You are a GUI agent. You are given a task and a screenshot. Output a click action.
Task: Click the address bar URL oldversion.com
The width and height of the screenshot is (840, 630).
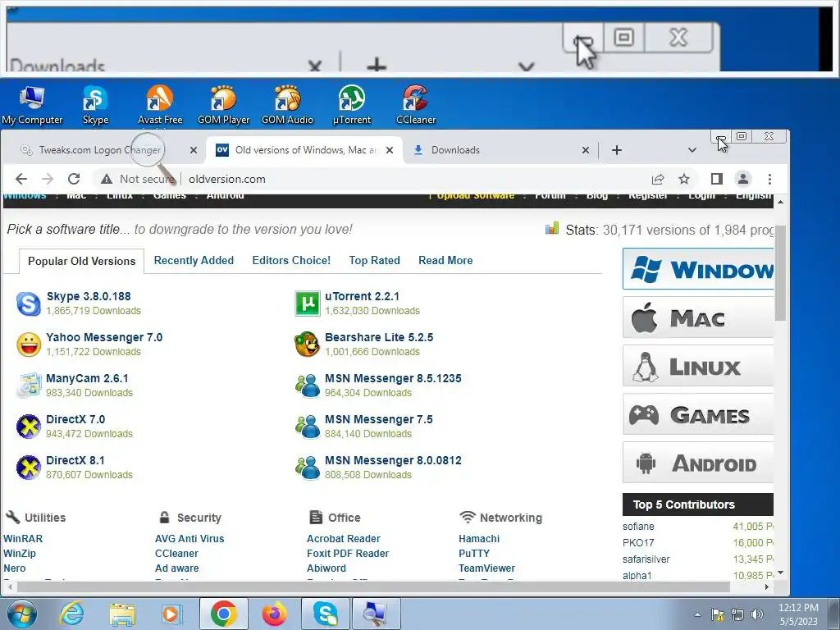click(x=226, y=179)
